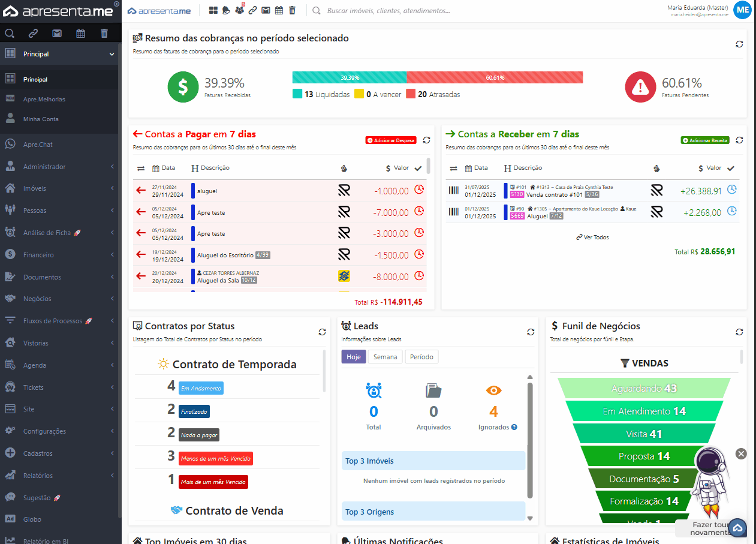The width and height of the screenshot is (756, 544).
Task: Click the calendar icon in top toolbar
Action: pos(278,10)
